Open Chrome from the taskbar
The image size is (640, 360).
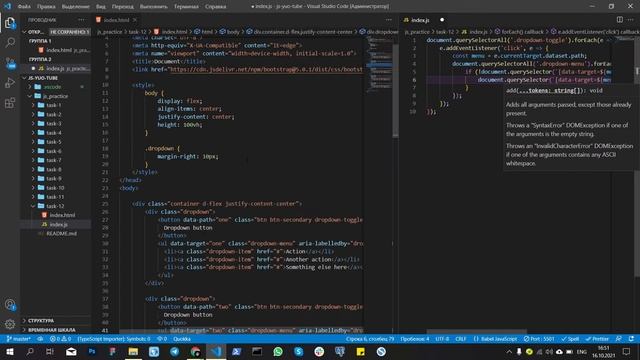click(195, 351)
